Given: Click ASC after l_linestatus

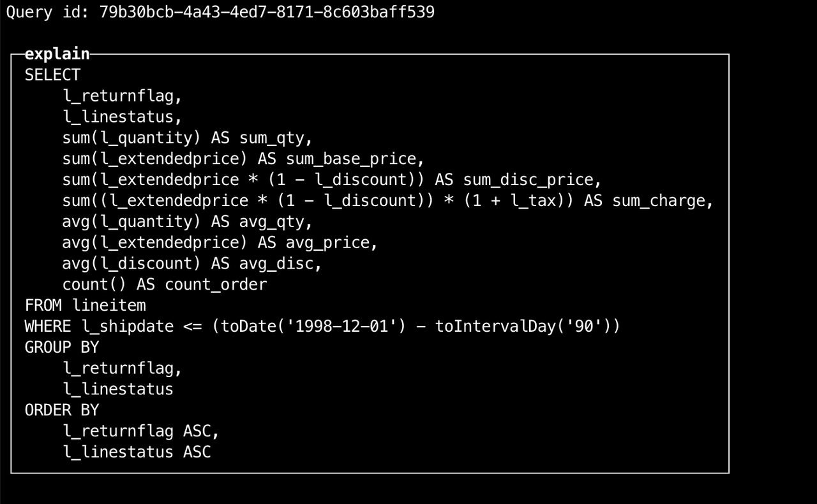Looking at the screenshot, I should 197,452.
